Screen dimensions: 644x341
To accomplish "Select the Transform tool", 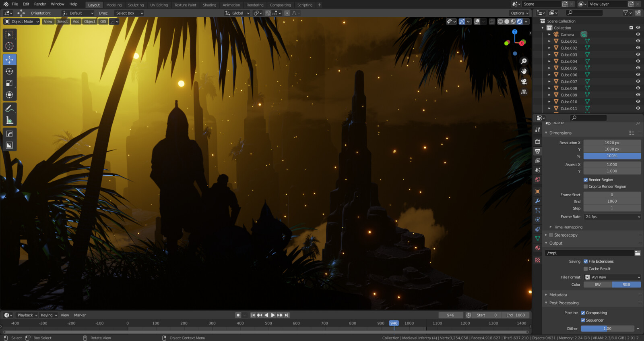I will click(10, 95).
